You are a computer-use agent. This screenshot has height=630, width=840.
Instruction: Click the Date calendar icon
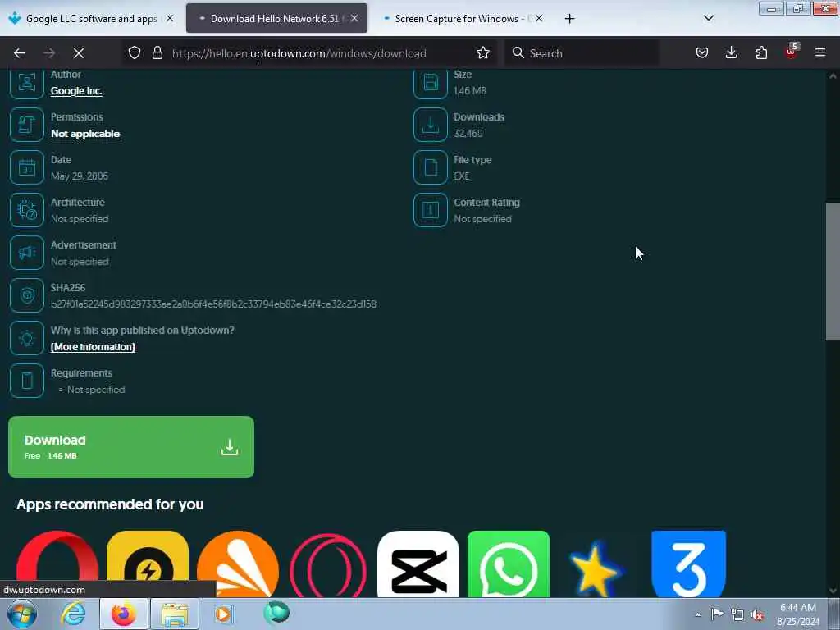point(27,167)
